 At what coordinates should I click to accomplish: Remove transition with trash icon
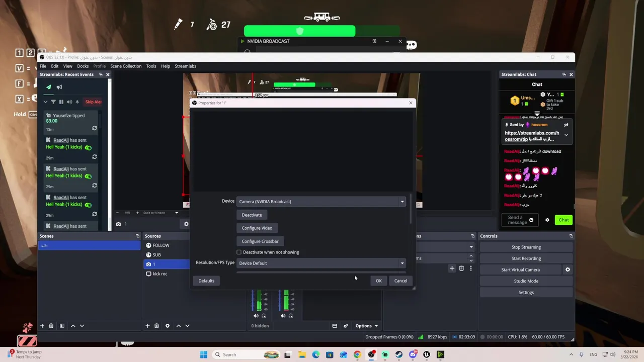click(x=461, y=268)
